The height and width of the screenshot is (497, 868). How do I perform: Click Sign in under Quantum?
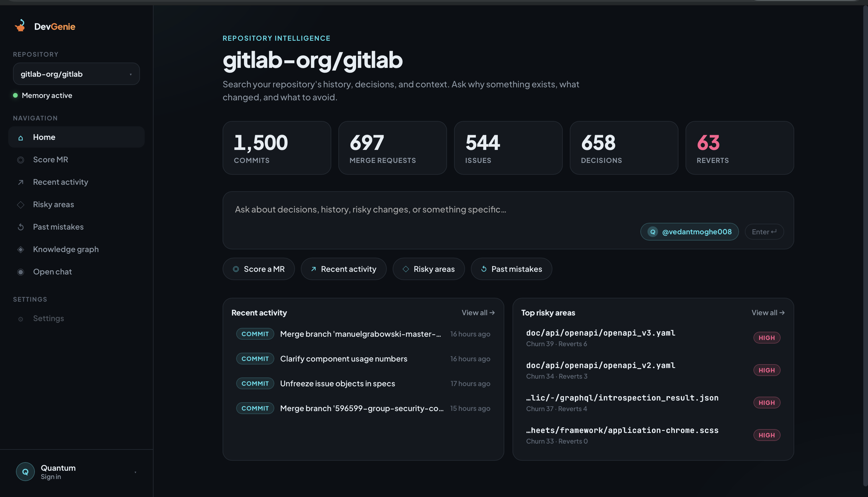coord(51,477)
